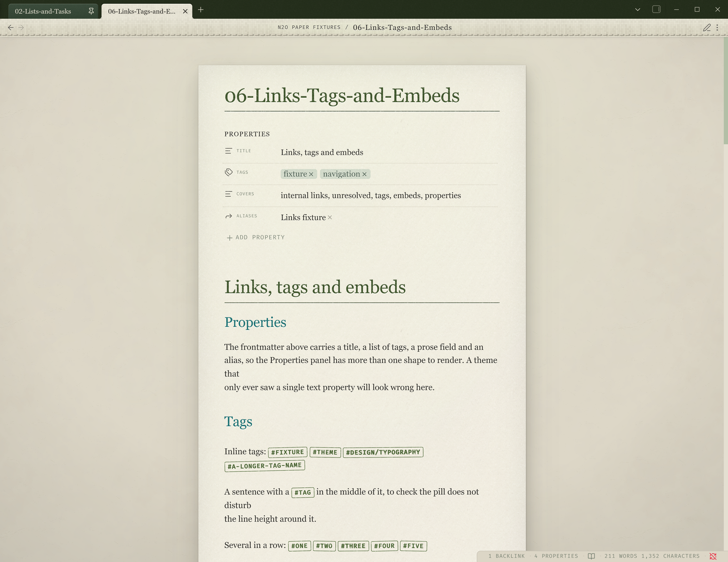Click the tags property icon
Image resolution: width=728 pixels, height=562 pixels.
pos(229,172)
